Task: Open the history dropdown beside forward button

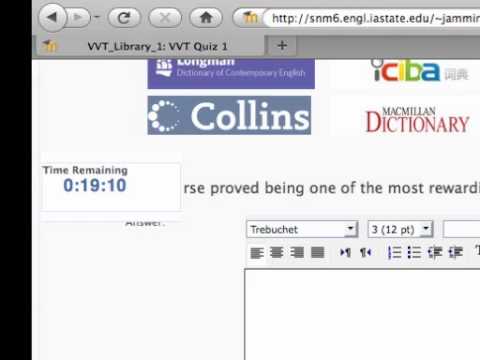Action: point(97,17)
